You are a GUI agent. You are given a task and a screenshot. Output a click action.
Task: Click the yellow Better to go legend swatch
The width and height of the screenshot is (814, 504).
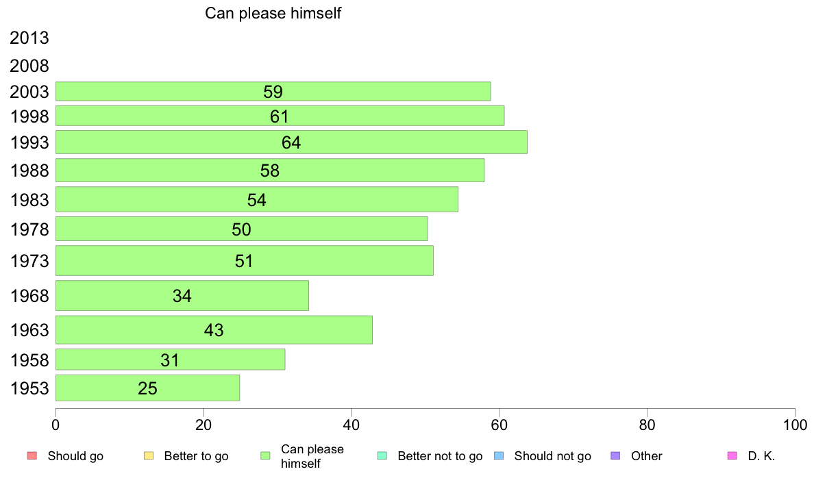pos(149,456)
